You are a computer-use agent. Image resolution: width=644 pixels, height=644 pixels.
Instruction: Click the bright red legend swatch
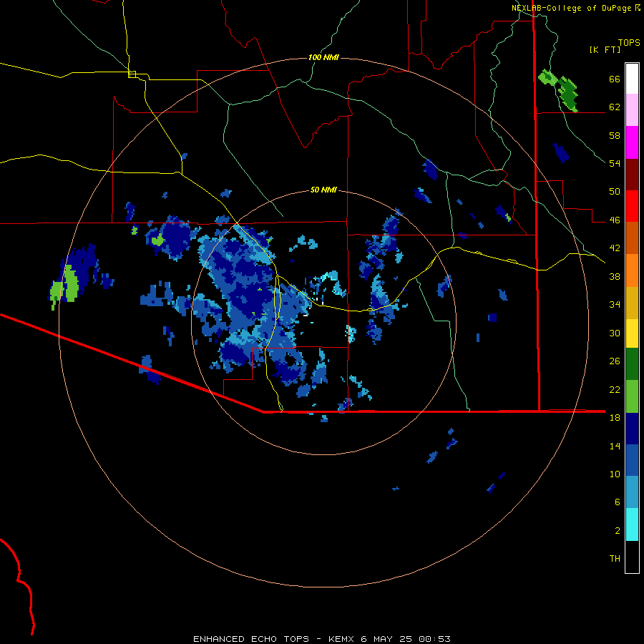[x=632, y=206]
